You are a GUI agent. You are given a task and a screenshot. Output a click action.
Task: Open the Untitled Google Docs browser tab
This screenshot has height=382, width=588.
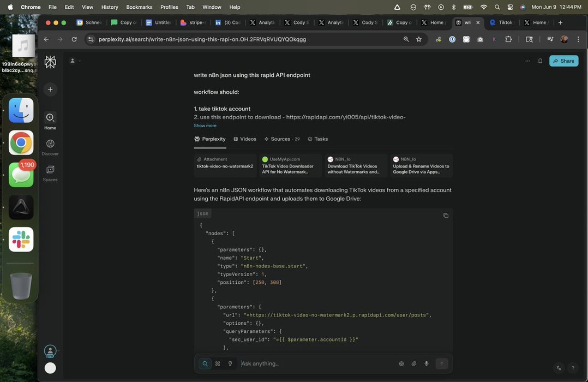click(159, 22)
